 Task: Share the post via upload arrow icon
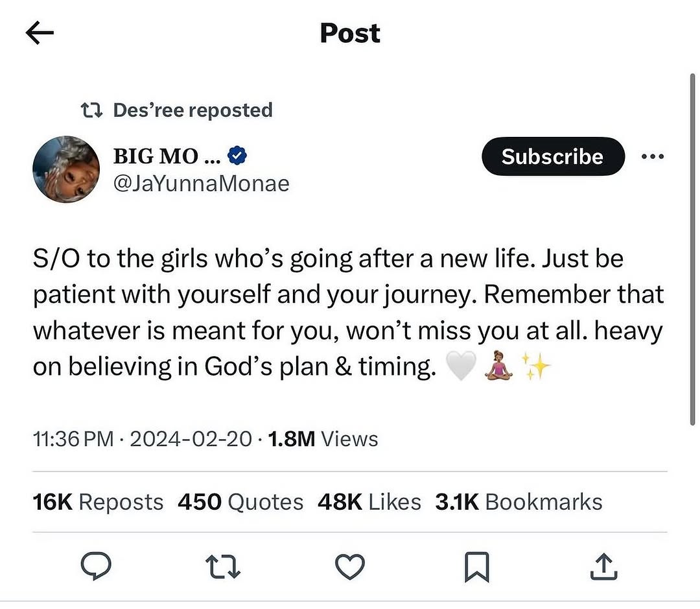(x=603, y=567)
